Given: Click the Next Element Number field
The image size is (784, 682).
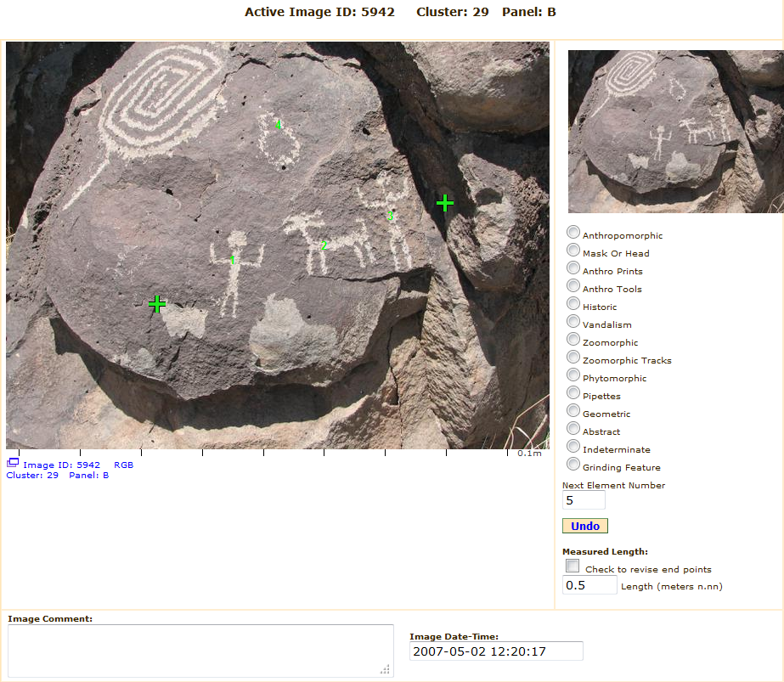Looking at the screenshot, I should point(584,501).
